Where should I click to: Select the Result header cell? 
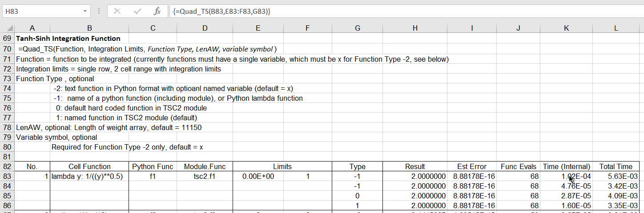[415, 166]
